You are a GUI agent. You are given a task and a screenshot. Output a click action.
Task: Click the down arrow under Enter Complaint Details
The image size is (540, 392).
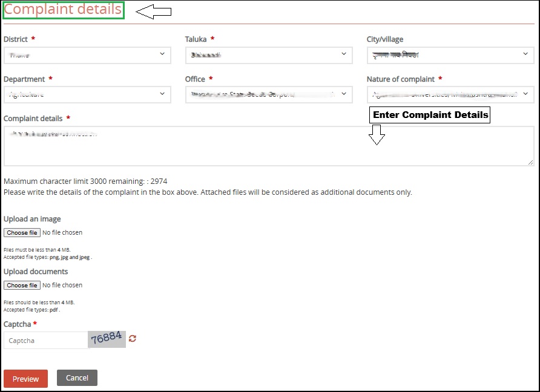click(x=377, y=135)
